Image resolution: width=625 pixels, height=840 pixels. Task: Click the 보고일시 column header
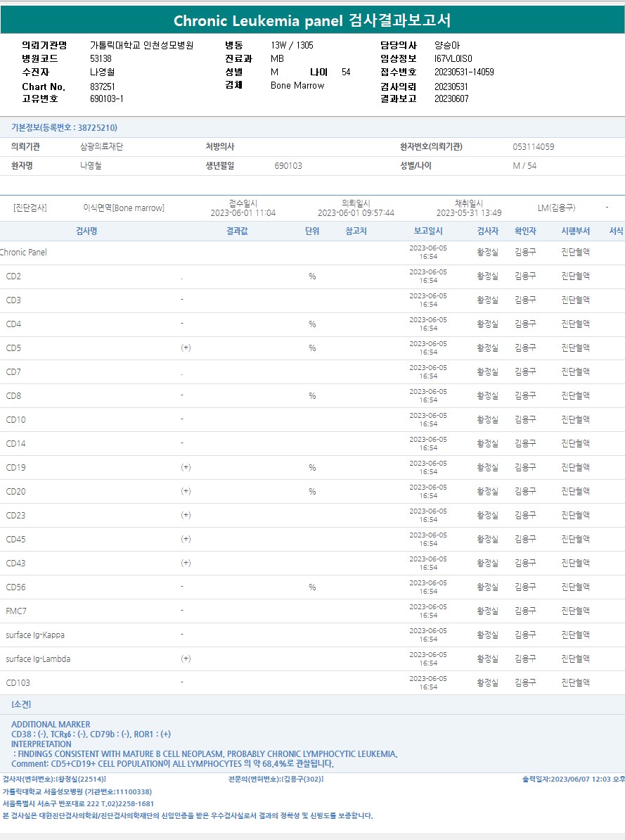(x=428, y=231)
